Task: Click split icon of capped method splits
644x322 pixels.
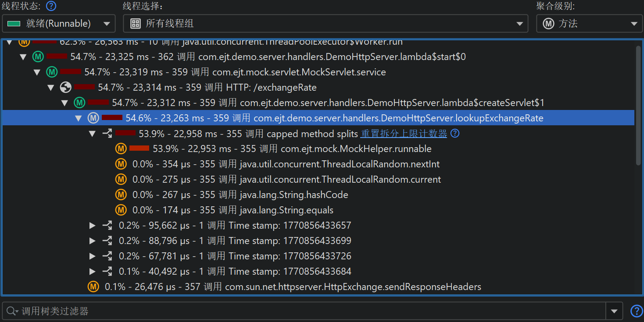Action: [107, 133]
